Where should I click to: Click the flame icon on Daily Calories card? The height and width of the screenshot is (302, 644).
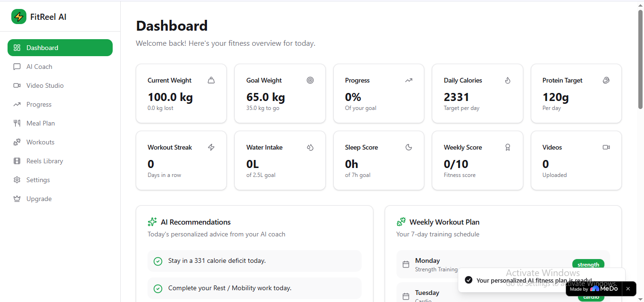(508, 80)
